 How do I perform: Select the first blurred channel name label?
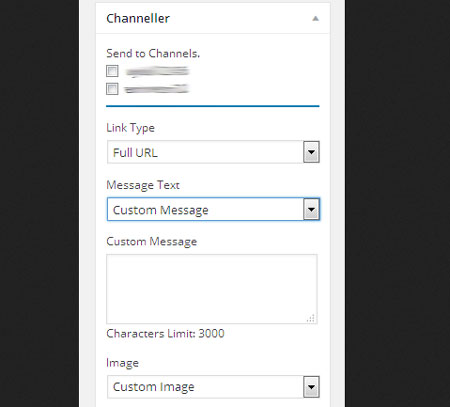pyautogui.click(x=157, y=71)
